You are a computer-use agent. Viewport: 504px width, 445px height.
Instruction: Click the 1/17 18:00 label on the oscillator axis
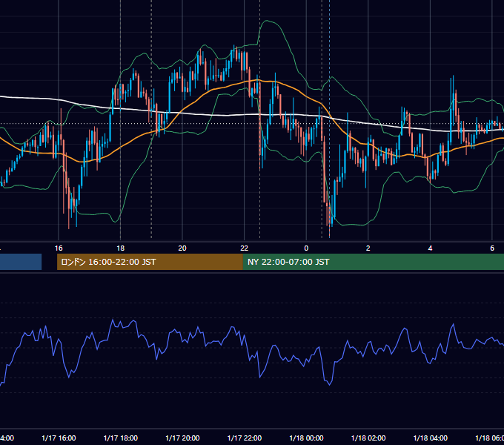(x=121, y=438)
